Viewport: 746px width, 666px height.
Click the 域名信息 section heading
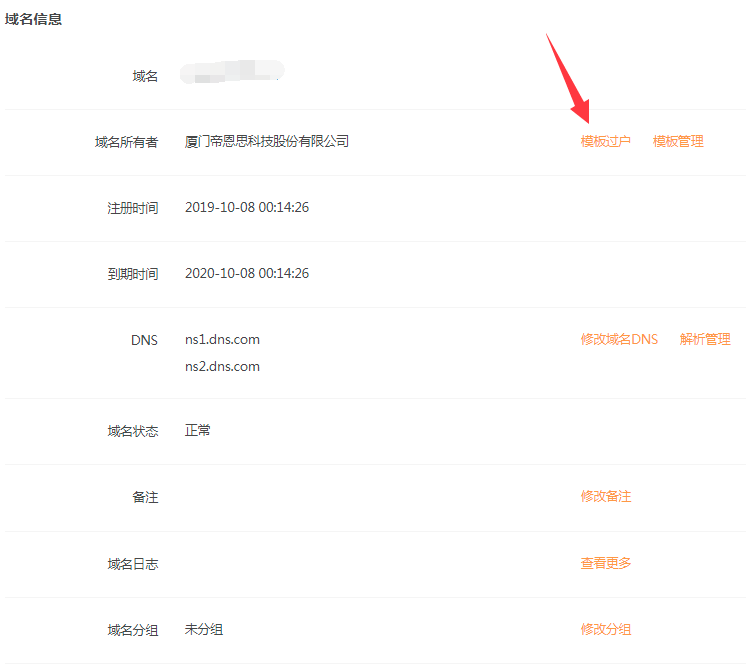click(34, 19)
